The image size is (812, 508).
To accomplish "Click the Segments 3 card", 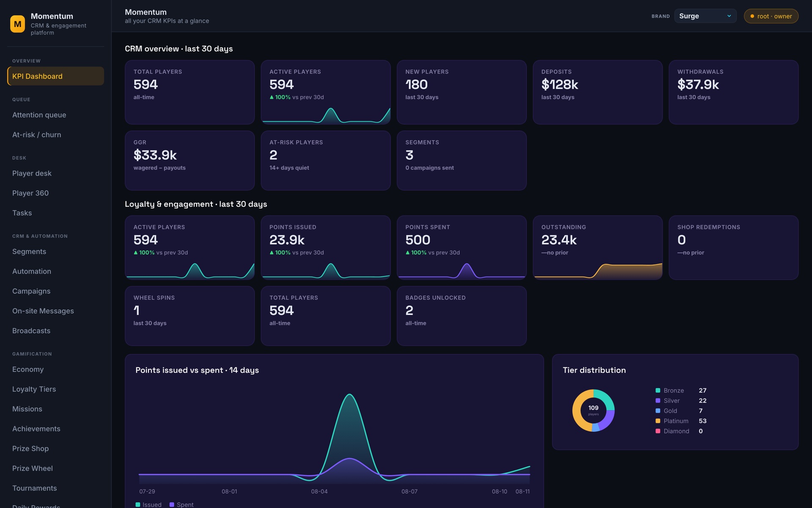I will (x=461, y=160).
